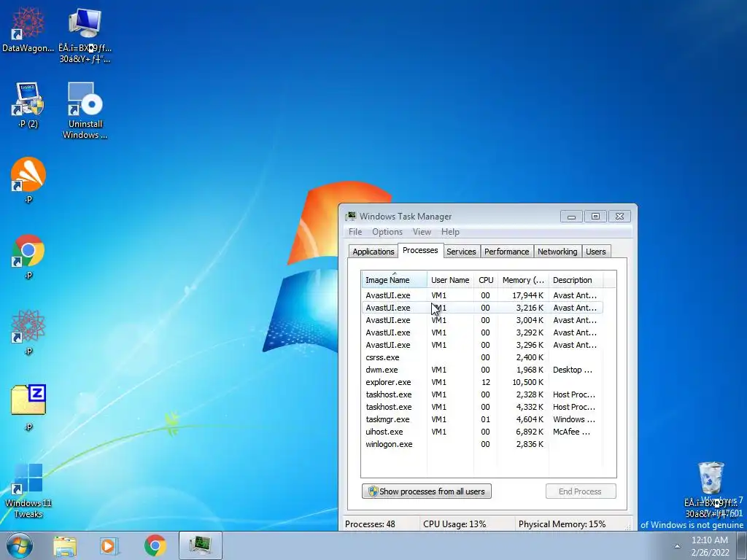Viewport: 747px width, 560px height.
Task: Show hidden system tray icons
Action: [x=677, y=546]
